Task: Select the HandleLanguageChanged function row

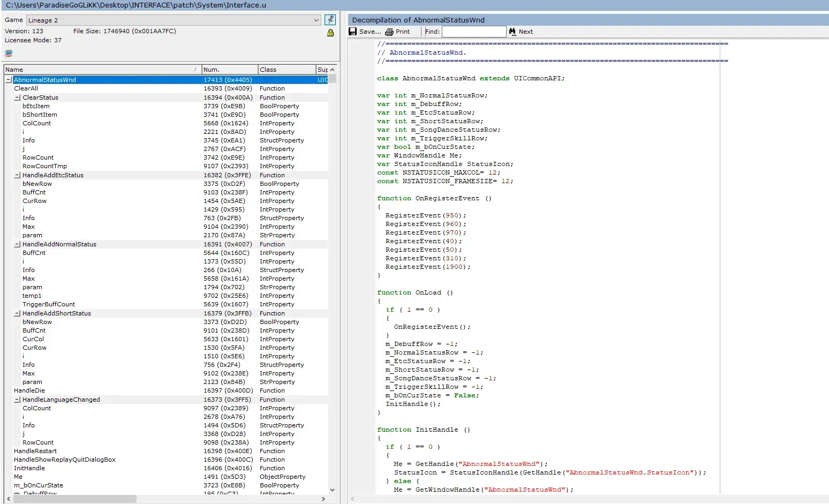Action: coord(166,400)
